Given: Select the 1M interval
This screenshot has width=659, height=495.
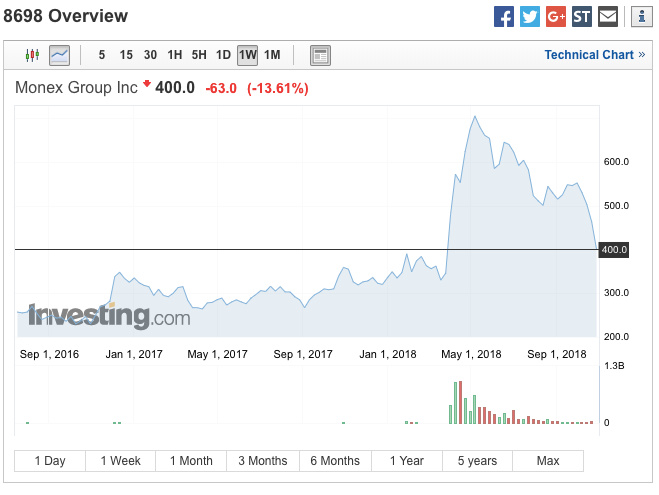Looking at the screenshot, I should 272,55.
